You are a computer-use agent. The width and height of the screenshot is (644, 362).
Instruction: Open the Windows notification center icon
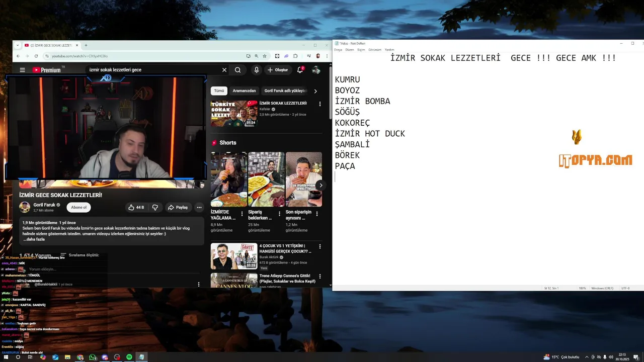[x=636, y=357]
